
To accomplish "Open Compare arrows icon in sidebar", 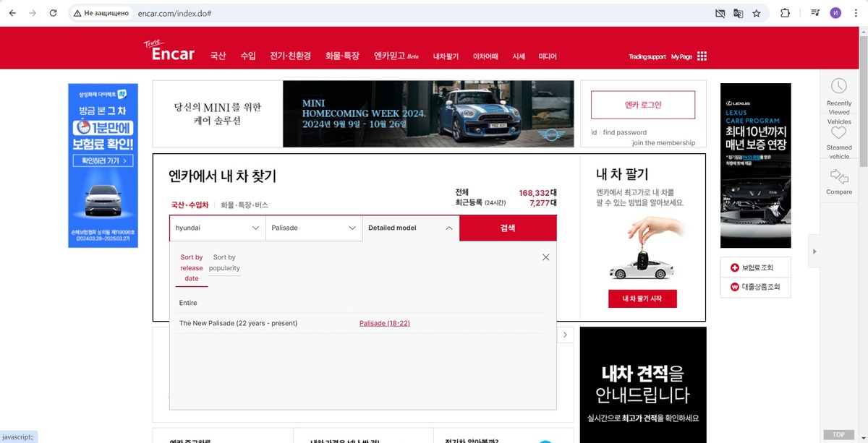I will click(839, 176).
